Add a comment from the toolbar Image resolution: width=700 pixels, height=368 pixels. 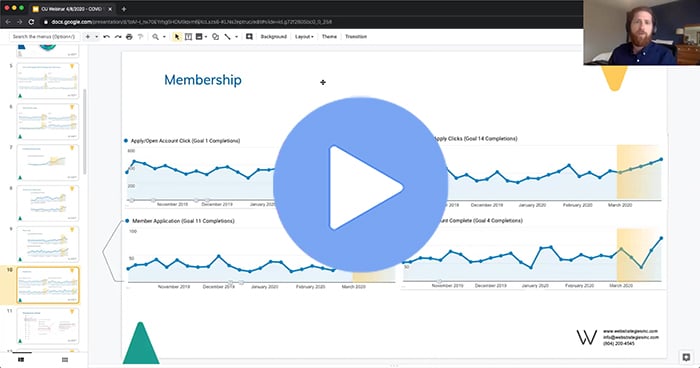(249, 37)
